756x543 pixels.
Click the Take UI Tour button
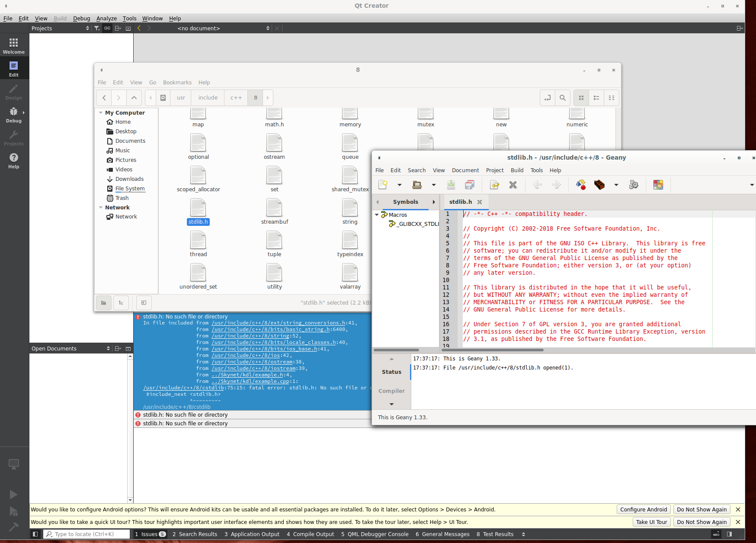651,522
